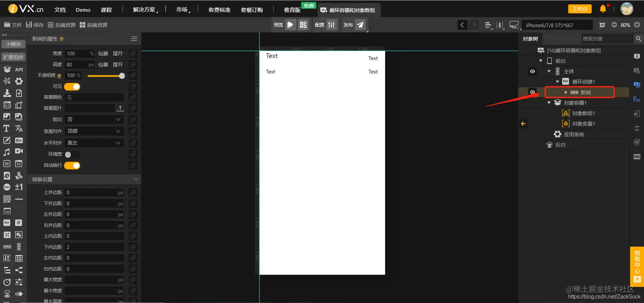Screen dimensions: 644x303
Task: Select 对象数组1 in the object tree
Action: (x=584, y=113)
